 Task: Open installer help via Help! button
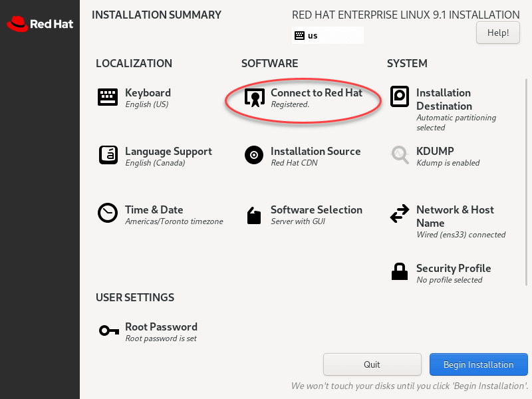point(497,32)
